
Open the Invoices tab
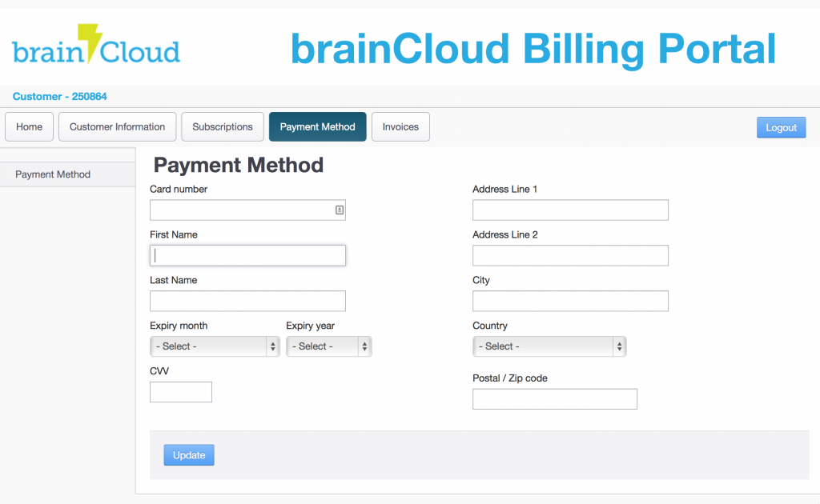pos(400,127)
